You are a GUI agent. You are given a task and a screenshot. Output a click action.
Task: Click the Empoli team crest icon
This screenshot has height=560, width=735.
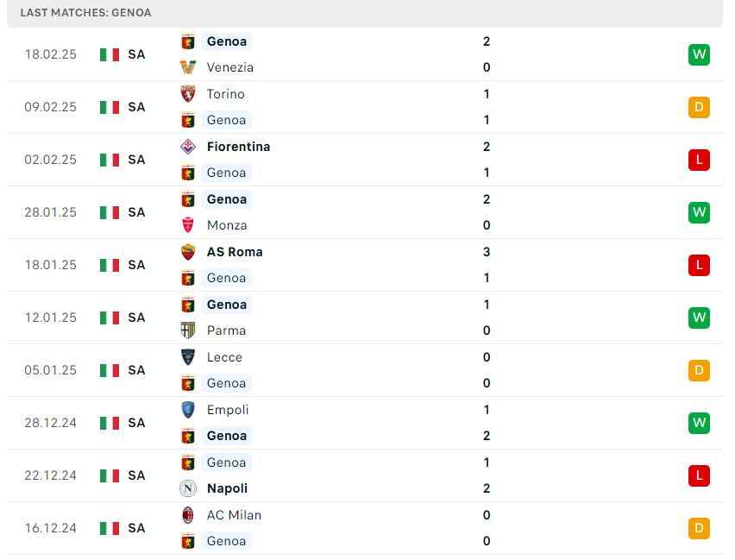pos(188,410)
